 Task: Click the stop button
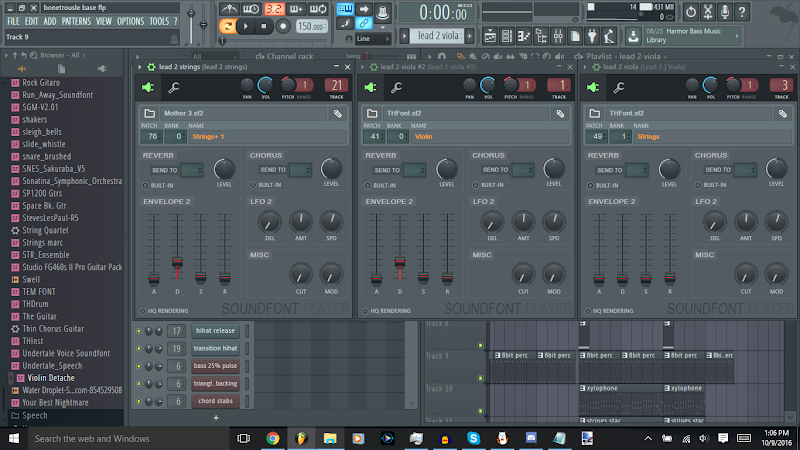click(x=264, y=26)
